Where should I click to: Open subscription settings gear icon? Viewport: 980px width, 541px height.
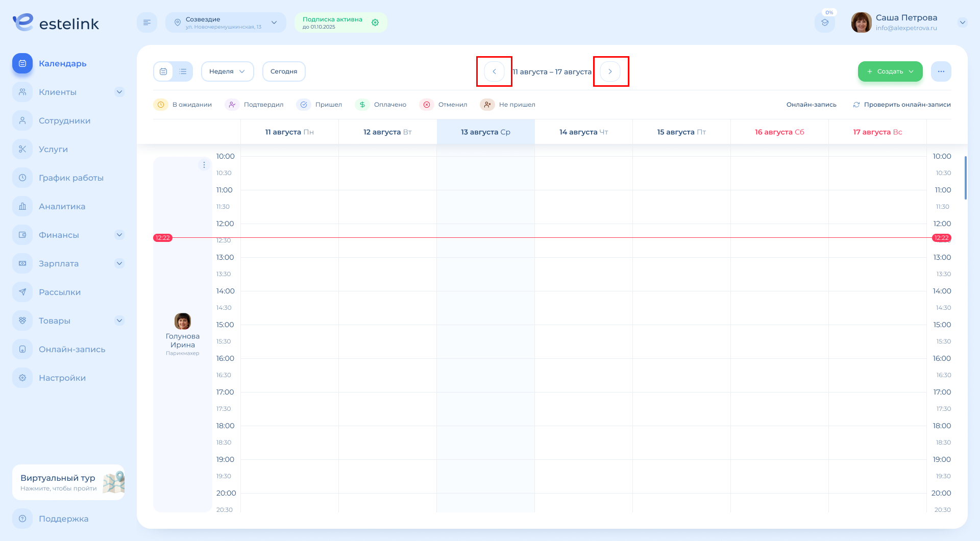click(375, 22)
